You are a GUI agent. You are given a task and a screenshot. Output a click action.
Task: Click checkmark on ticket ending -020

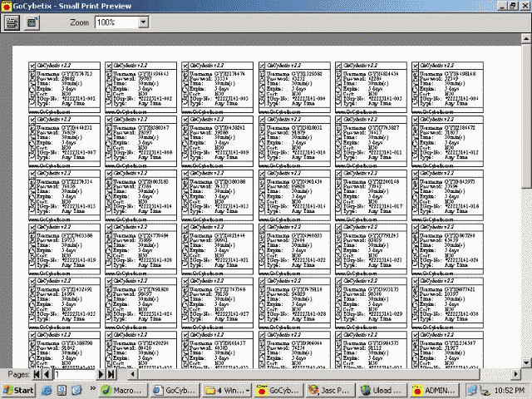[109, 227]
